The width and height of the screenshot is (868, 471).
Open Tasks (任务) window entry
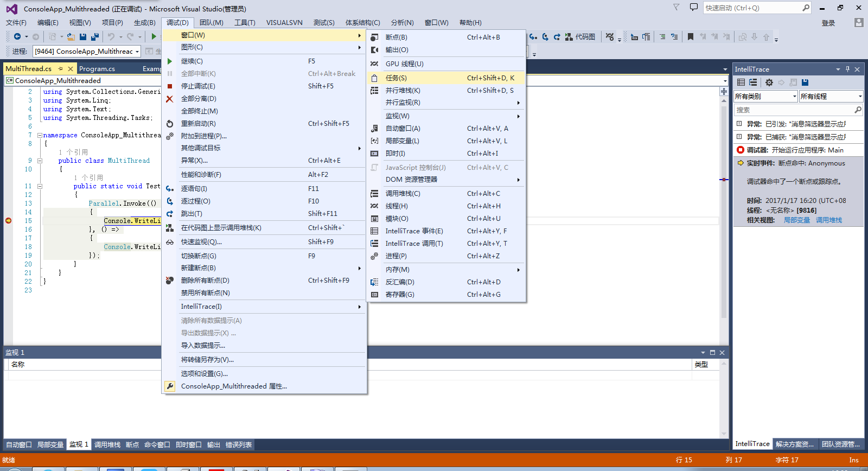tap(446, 78)
